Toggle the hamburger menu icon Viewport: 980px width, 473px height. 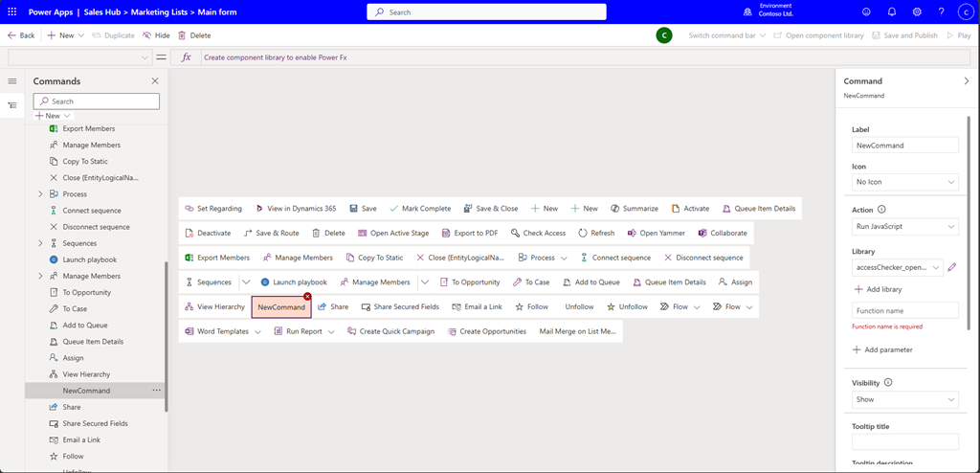pos(11,81)
